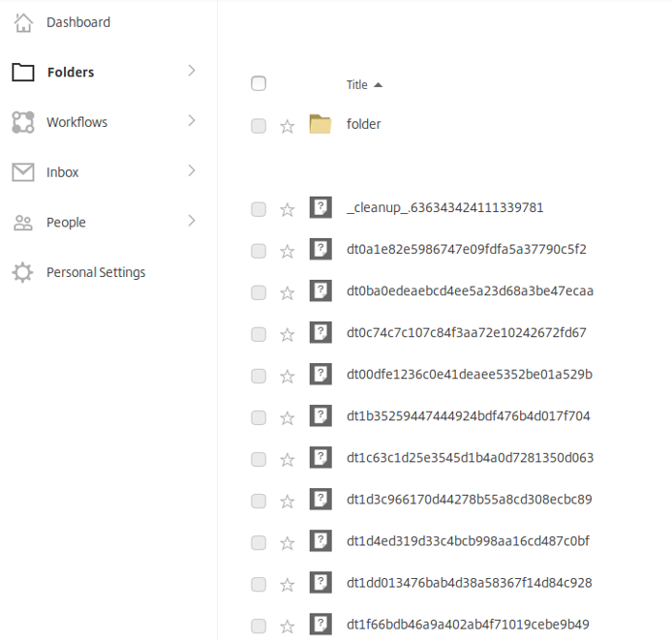Screen dimensions: 672x641
Task: Sort by the Title column header
Action: [357, 85]
